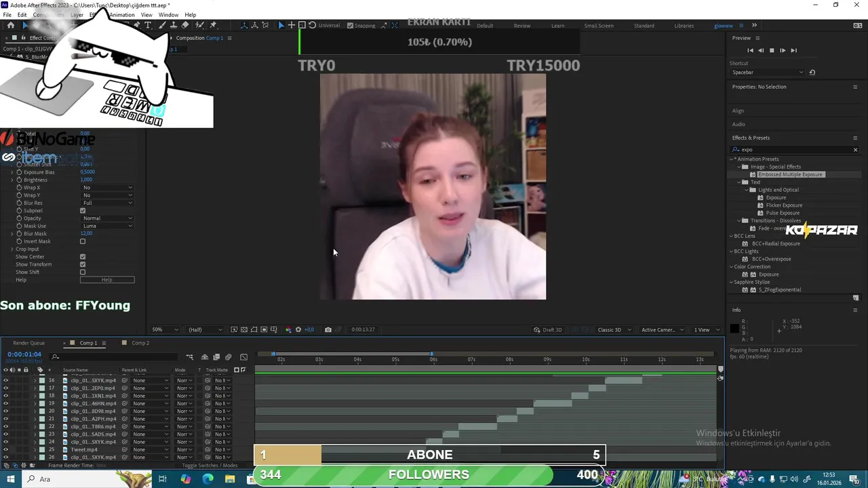Toggle visibility of layer 20
Viewport: 868px width, 488px height.
[x=5, y=411]
